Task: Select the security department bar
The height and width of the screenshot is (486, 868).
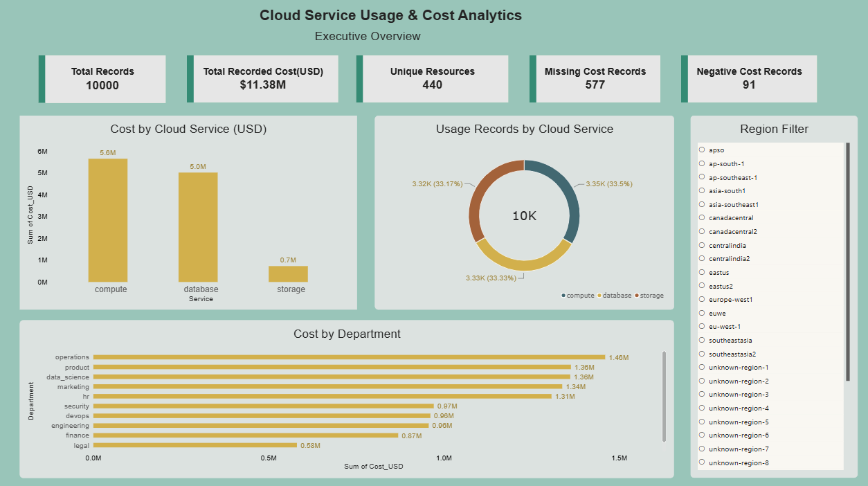Action: point(264,406)
